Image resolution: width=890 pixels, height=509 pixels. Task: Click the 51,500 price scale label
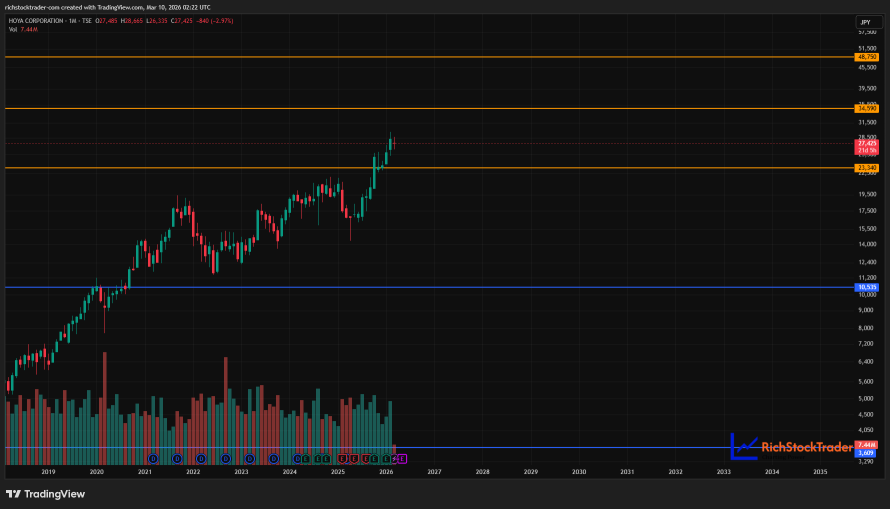[x=867, y=49]
